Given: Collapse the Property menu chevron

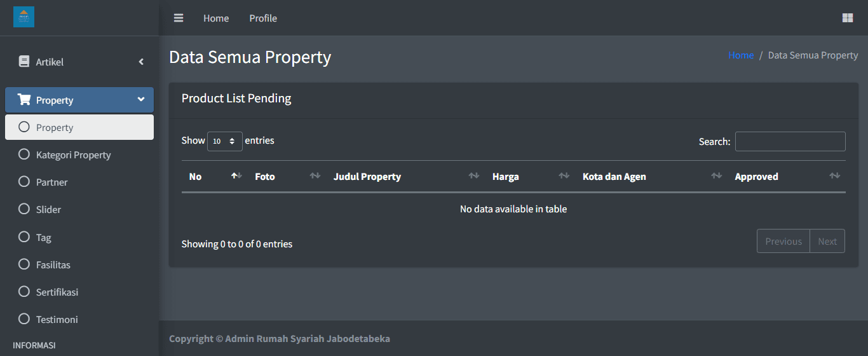Looking at the screenshot, I should coord(141,100).
